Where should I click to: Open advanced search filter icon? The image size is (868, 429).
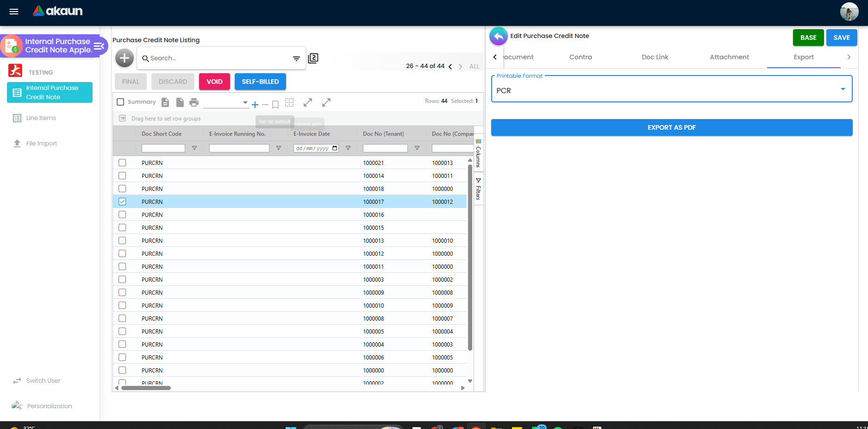point(296,58)
